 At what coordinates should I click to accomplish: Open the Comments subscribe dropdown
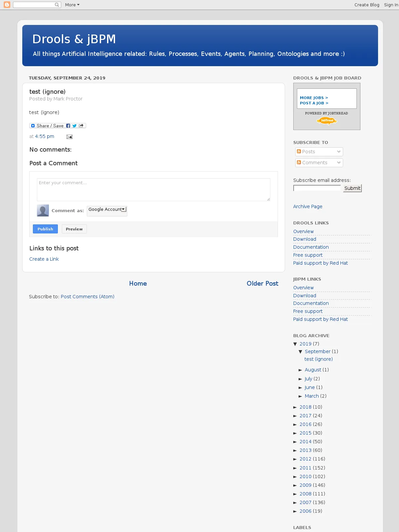tap(319, 163)
